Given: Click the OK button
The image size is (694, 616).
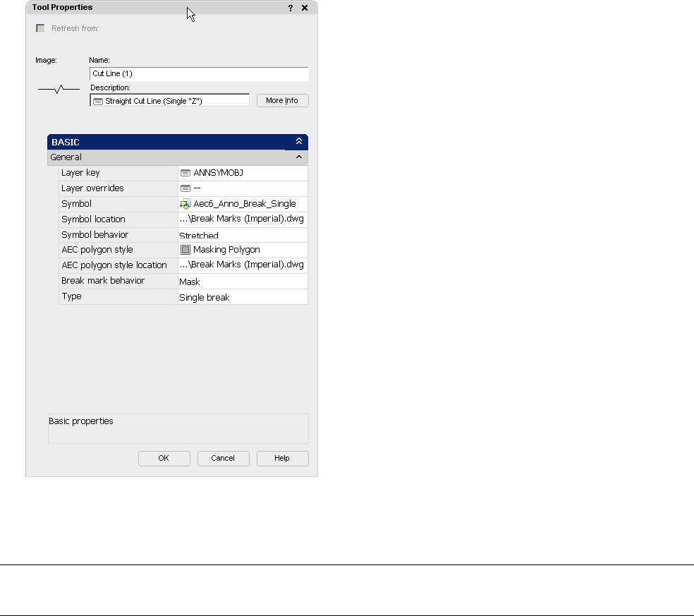Looking at the screenshot, I should click(164, 459).
